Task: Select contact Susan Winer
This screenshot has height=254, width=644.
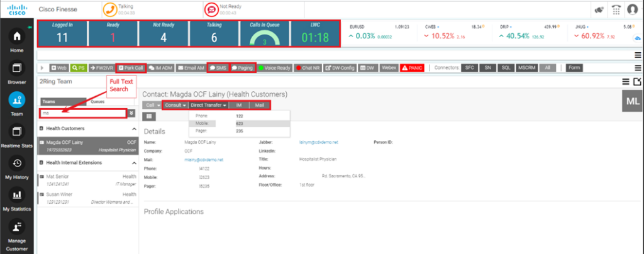Action: point(87,198)
